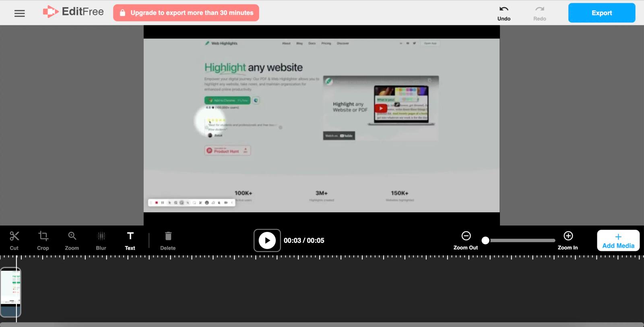Click the video preview canvas
Image resolution: width=644 pixels, height=327 pixels.
[322, 125]
